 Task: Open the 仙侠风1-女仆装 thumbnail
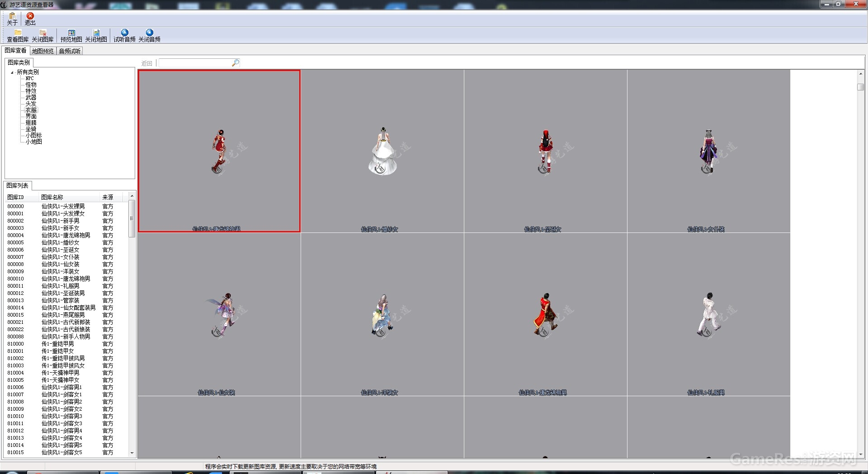709,151
